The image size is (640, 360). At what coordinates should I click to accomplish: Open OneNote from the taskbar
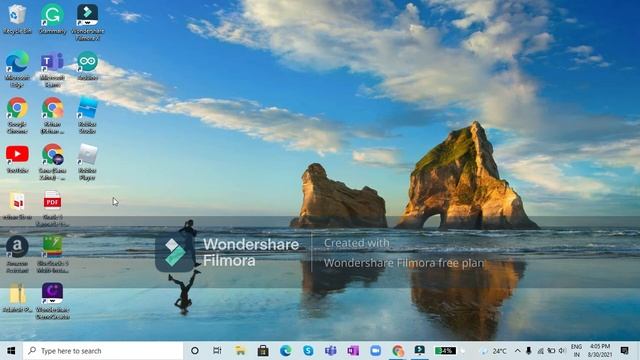point(353,351)
